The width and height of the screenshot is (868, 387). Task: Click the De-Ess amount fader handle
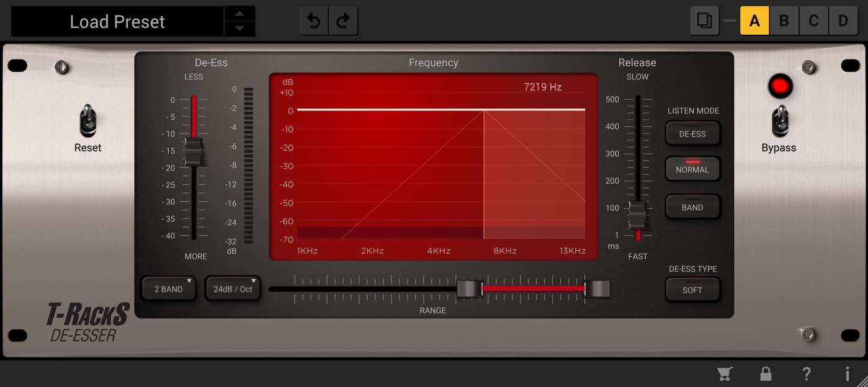coord(194,152)
